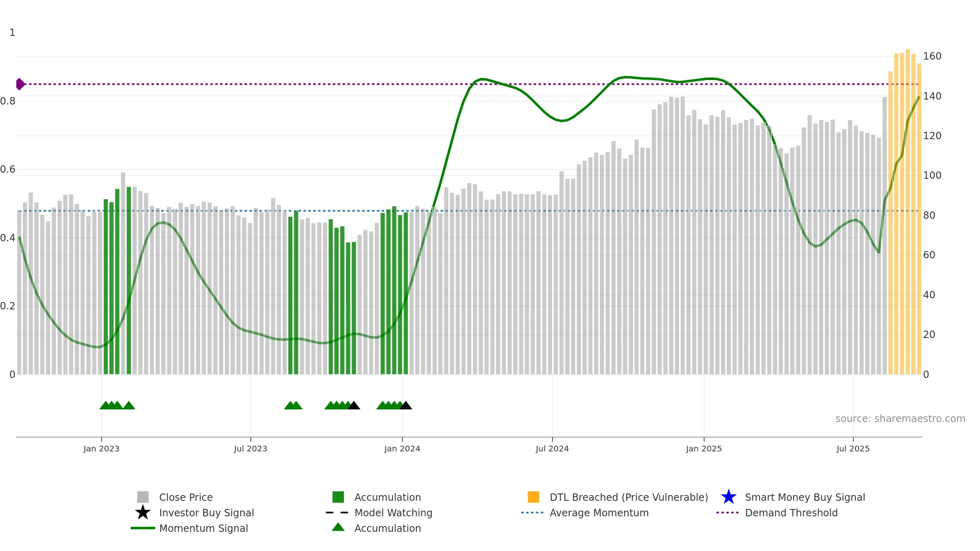Click the green Accumulation square legend icon
This screenshot has width=980, height=551.
(338, 497)
